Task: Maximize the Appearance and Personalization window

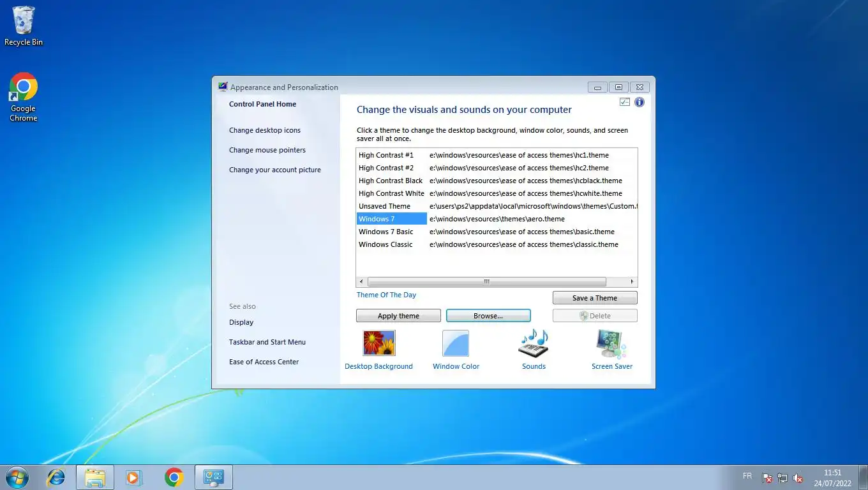Action: (x=618, y=87)
